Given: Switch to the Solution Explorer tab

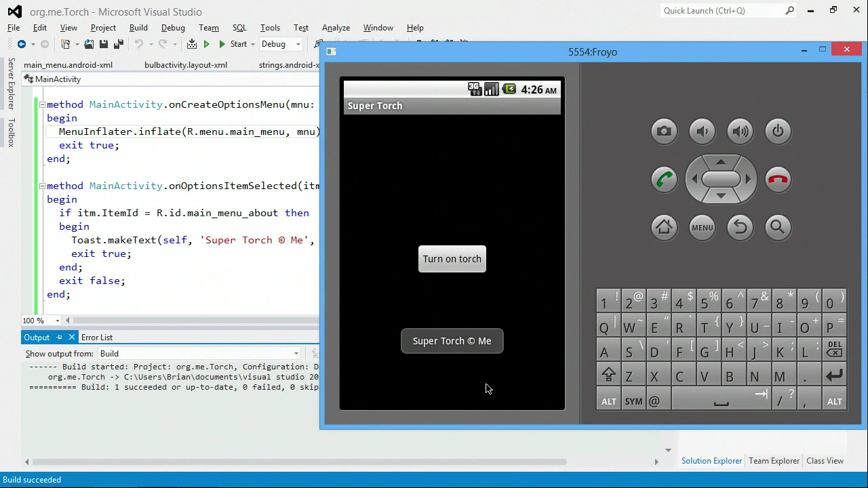Looking at the screenshot, I should pyautogui.click(x=711, y=461).
